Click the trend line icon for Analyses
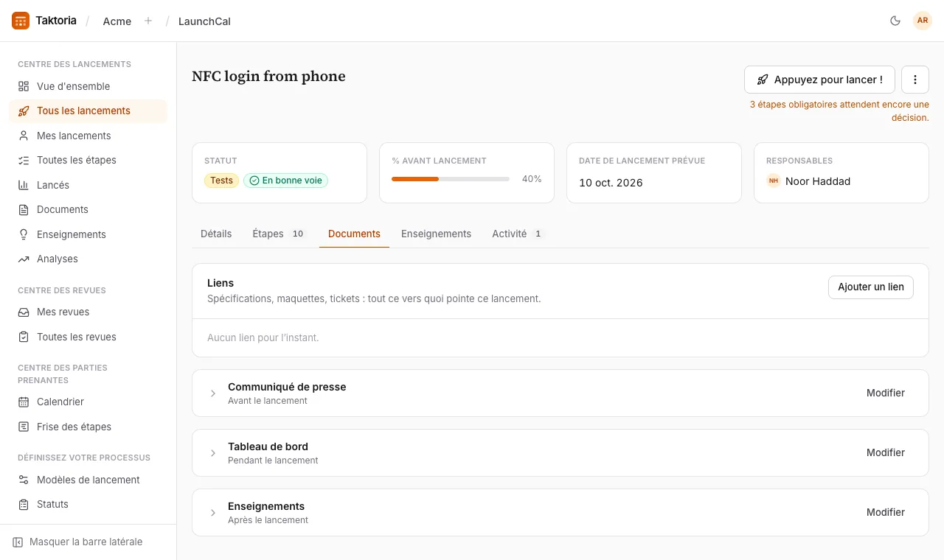The width and height of the screenshot is (944, 560). [24, 259]
